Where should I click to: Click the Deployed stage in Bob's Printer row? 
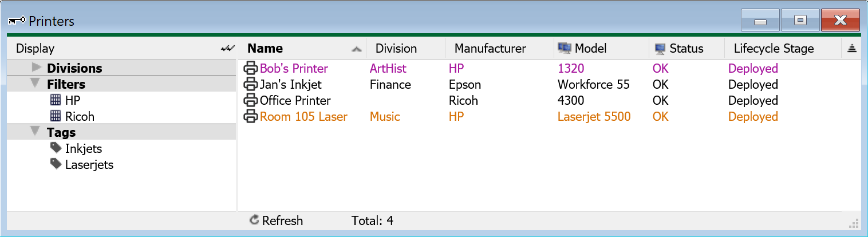(753, 69)
